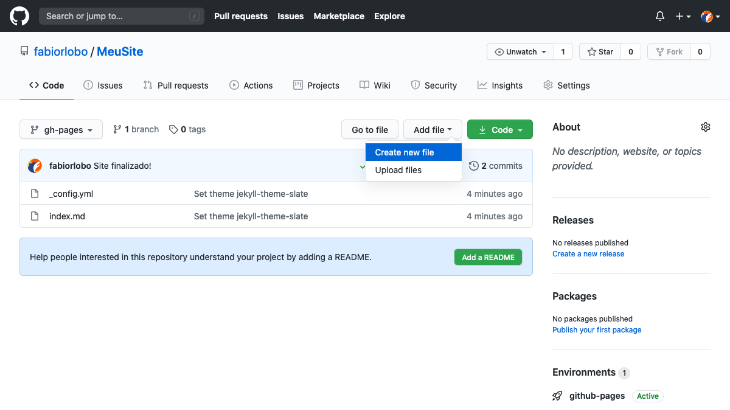Screen dimensions: 730x410
Task: Open the Releases heading link
Action: [573, 220]
